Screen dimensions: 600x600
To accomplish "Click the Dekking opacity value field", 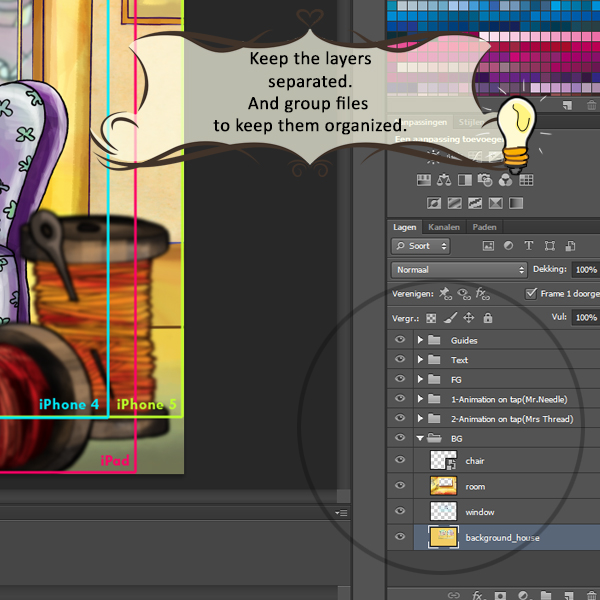I will [x=586, y=270].
